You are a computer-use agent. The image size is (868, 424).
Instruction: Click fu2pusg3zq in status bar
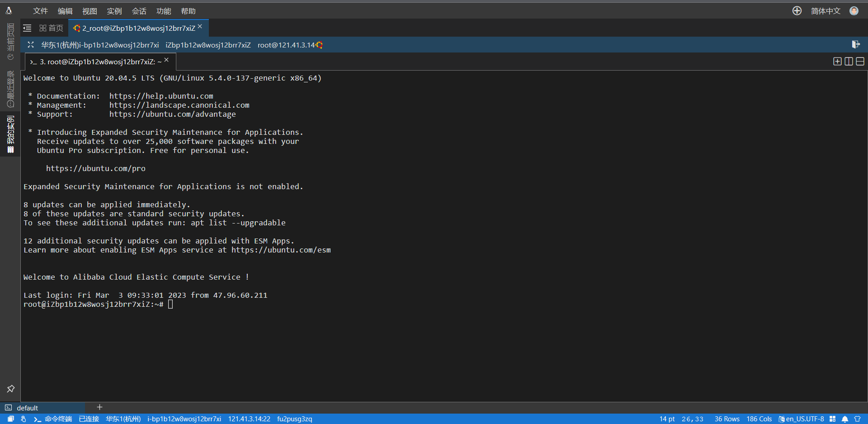(294, 419)
